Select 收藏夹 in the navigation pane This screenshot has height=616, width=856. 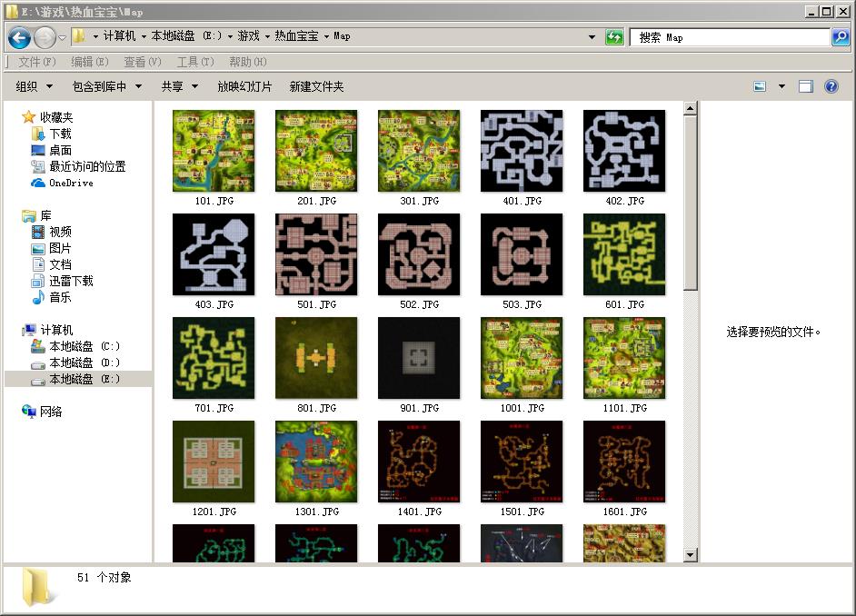click(55, 117)
